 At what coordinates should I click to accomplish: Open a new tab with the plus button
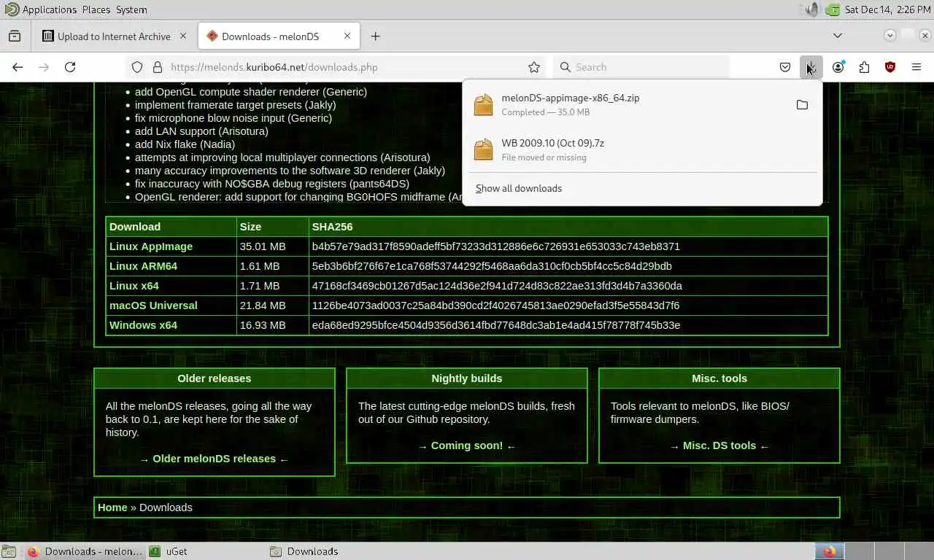(x=375, y=36)
